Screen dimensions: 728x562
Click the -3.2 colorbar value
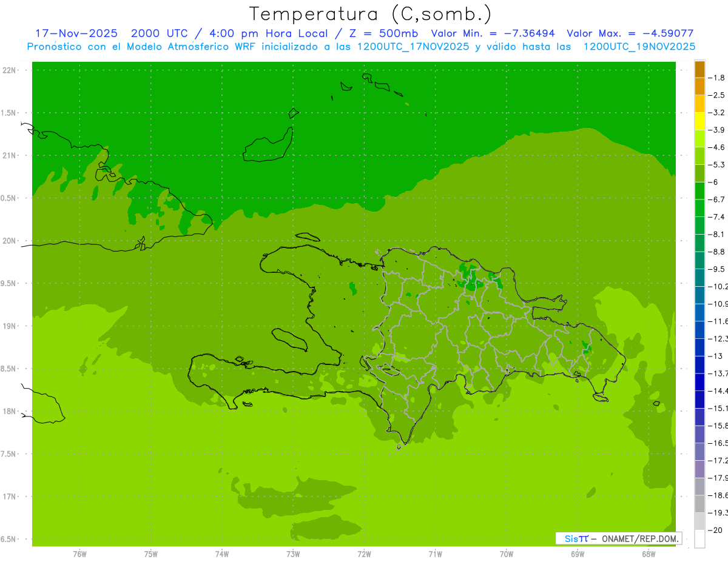(x=717, y=113)
